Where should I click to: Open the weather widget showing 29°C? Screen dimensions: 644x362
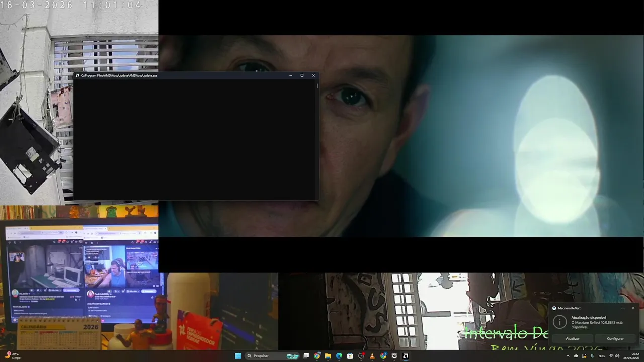[x=13, y=356]
